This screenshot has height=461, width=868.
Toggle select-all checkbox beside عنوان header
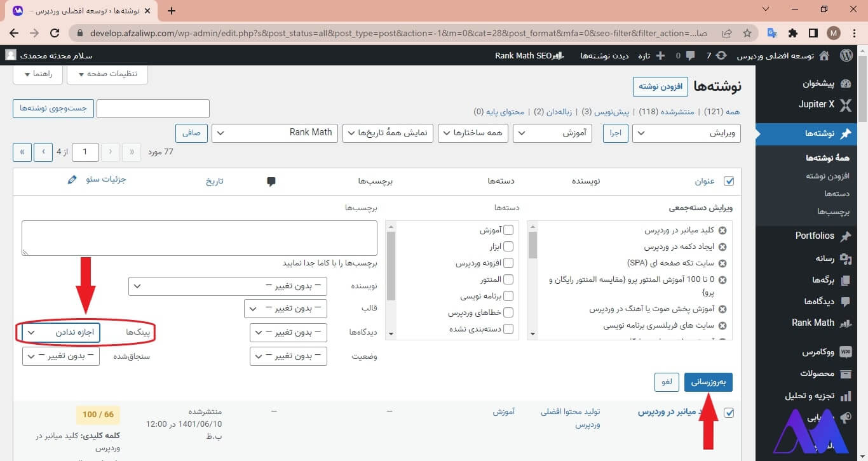pos(729,181)
